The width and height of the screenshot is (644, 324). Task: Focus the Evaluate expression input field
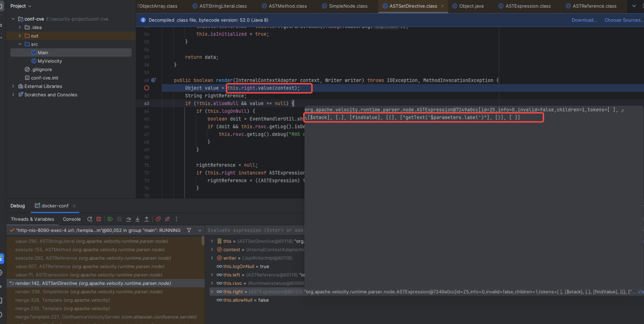click(255, 230)
